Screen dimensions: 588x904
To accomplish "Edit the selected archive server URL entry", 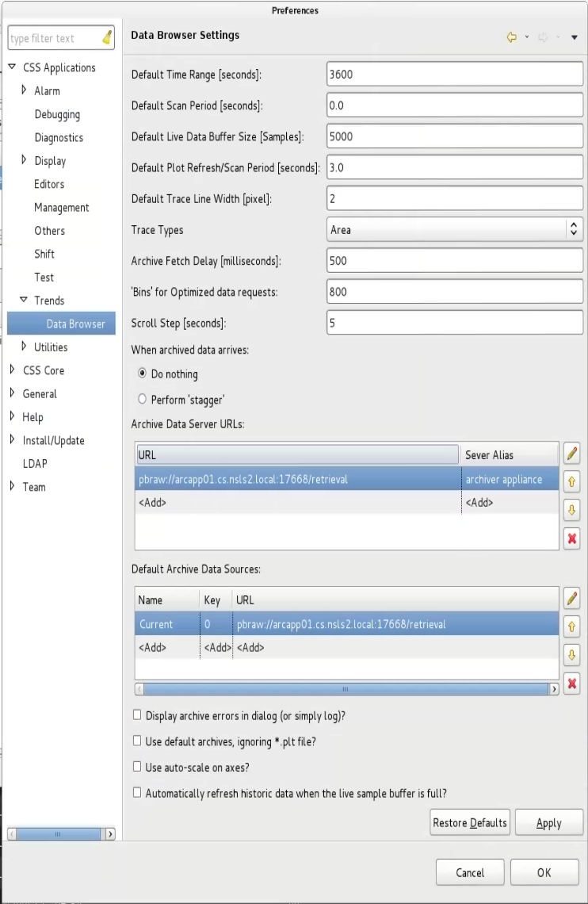I will tap(571, 453).
